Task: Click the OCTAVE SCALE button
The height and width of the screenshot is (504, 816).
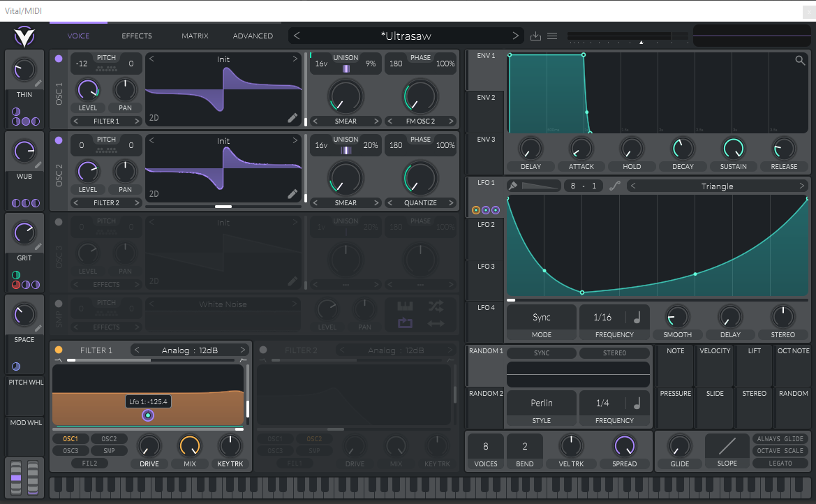Action: pos(780,451)
